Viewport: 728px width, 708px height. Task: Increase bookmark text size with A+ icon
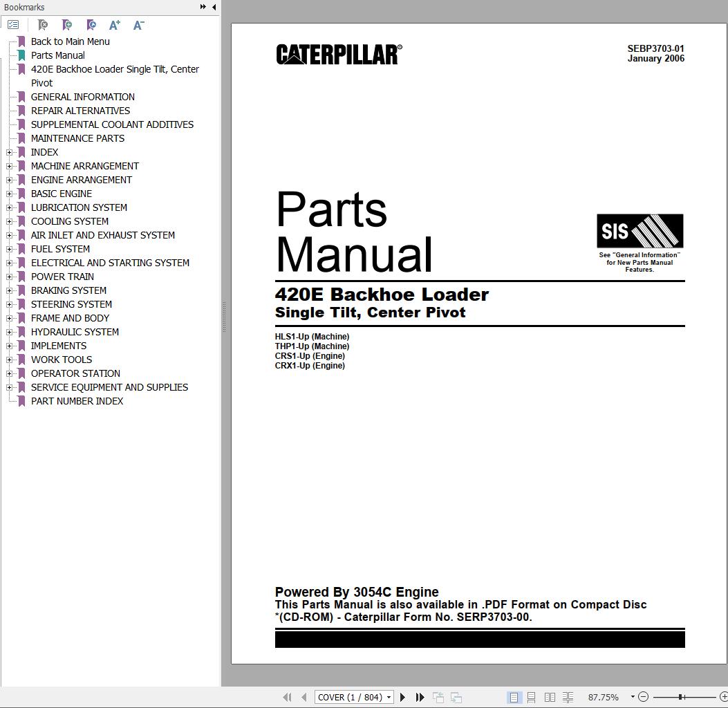pyautogui.click(x=114, y=24)
